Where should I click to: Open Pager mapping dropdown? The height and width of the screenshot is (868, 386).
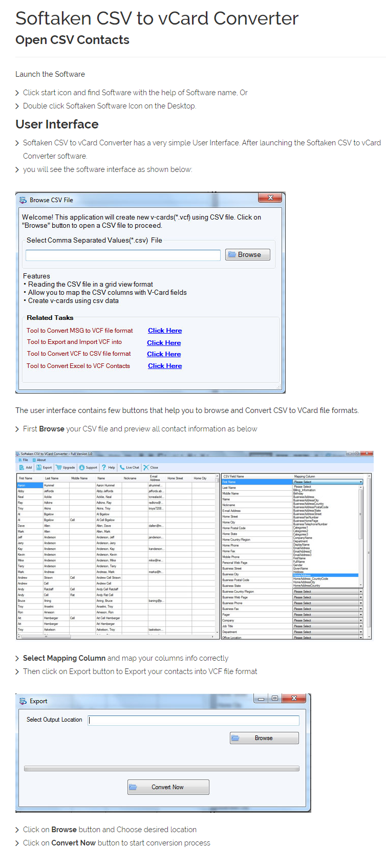(328, 615)
